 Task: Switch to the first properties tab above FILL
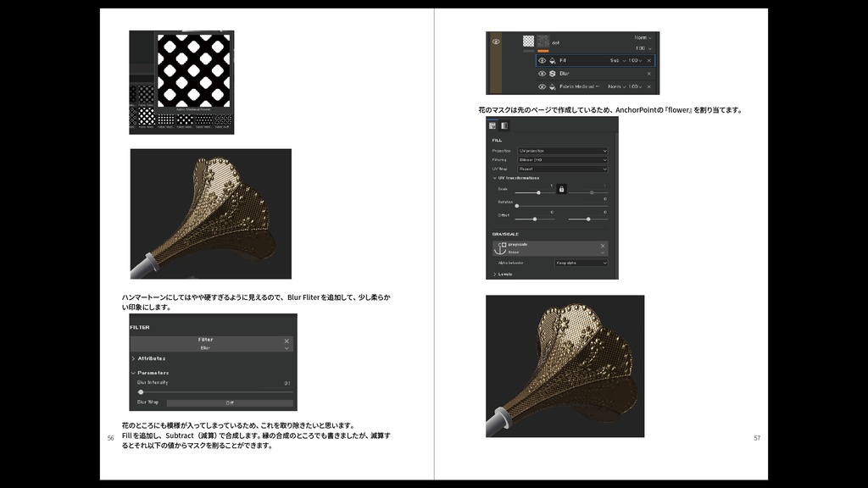491,126
